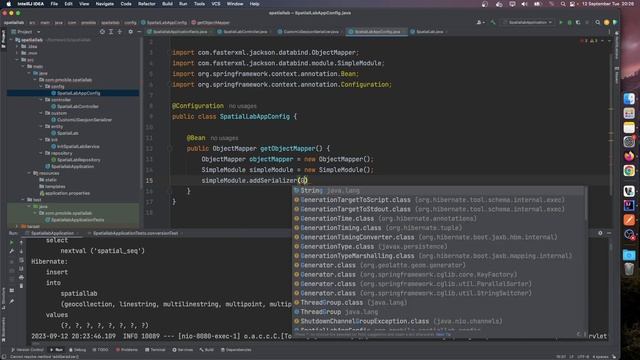
Task: Click the print icon in the Run panel
Action: (21, 278)
